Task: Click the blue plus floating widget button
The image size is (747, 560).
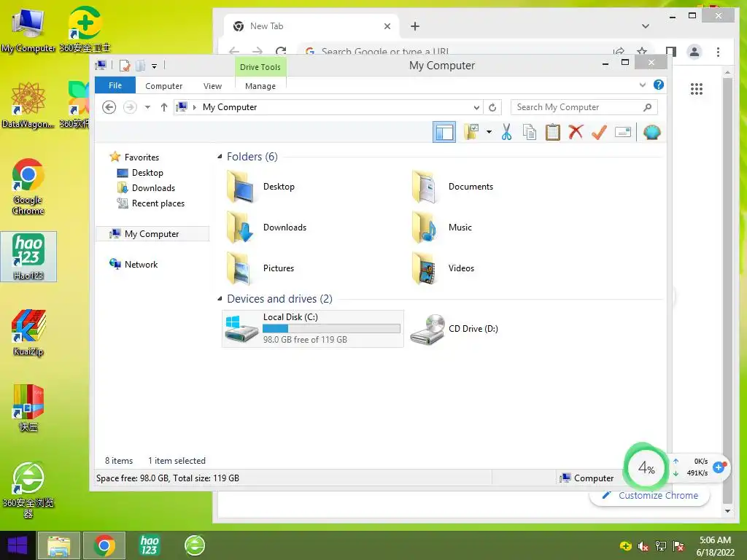Action: pos(719,467)
